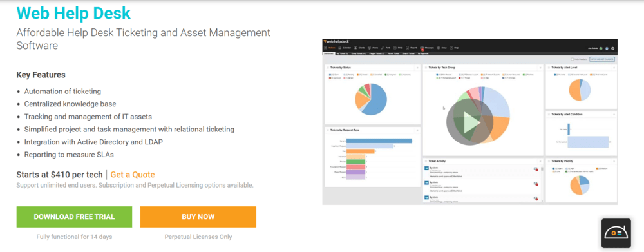The height and width of the screenshot is (252, 644).
Task: Click the Open Widget Drawer button
Action: [602, 59]
